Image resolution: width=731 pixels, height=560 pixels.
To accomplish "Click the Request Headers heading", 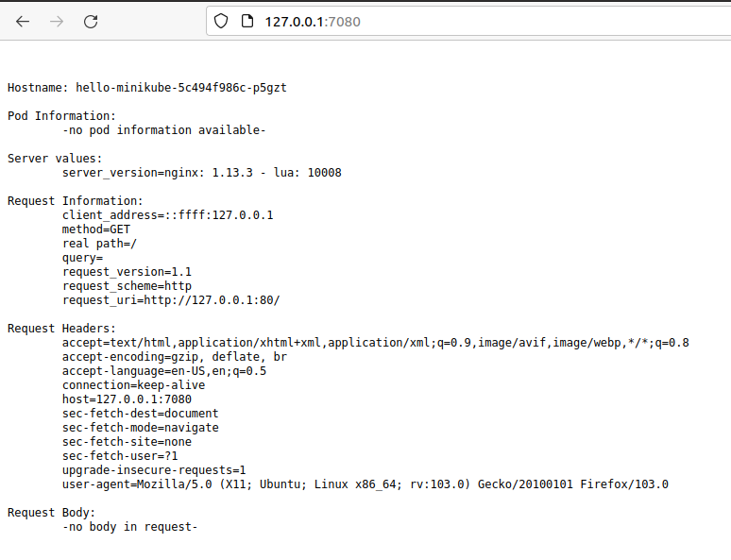I will click(61, 329).
